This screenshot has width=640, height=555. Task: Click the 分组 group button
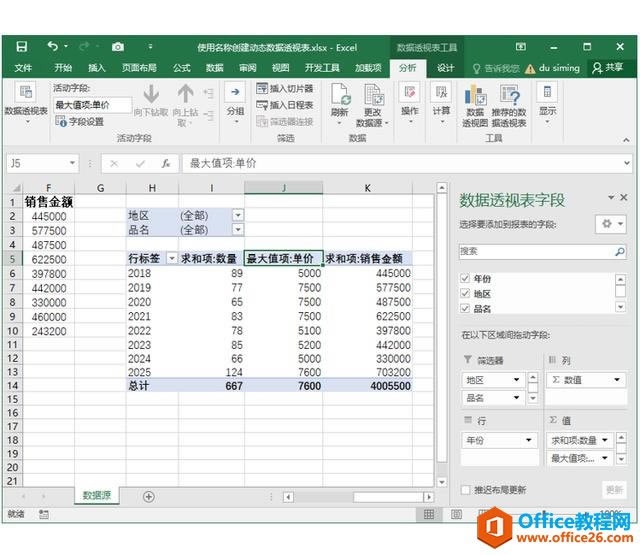click(x=236, y=104)
